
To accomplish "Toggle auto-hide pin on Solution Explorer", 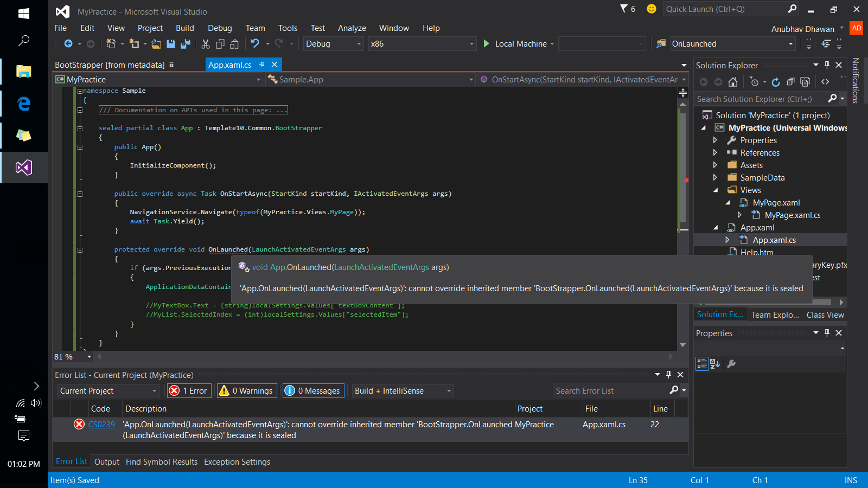I will pos(827,65).
